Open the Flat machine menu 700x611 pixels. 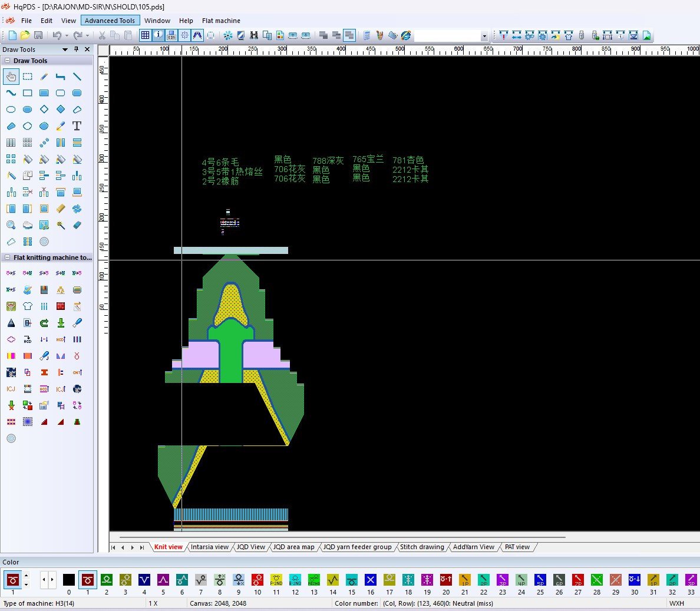click(221, 21)
